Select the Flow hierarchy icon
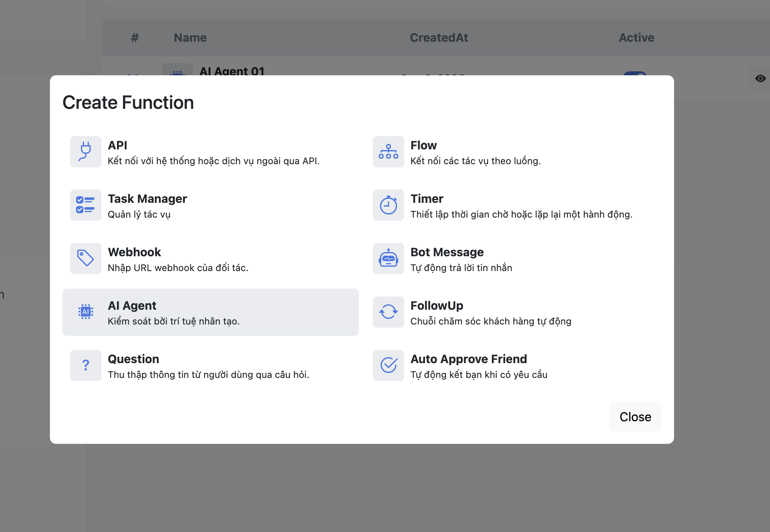 [x=388, y=152]
